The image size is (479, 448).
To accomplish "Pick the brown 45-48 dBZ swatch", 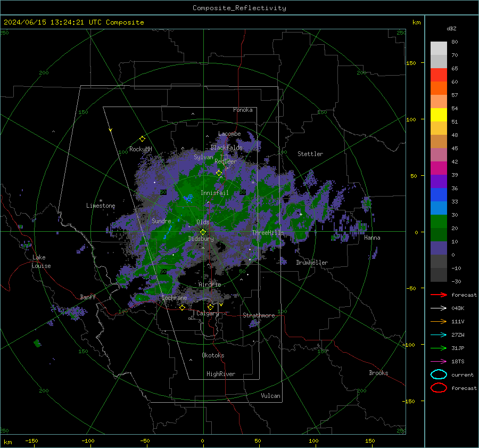I will point(439,142).
